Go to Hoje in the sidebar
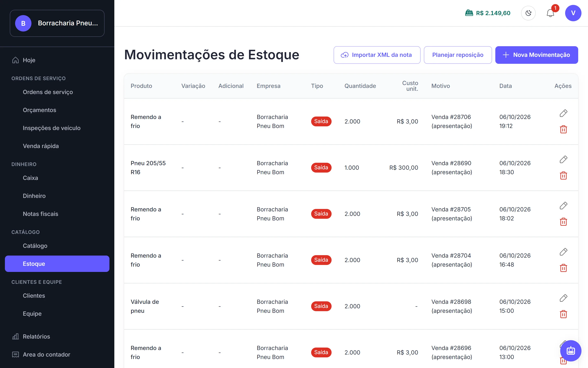Viewport: 588px width, 368px height. 57,60
